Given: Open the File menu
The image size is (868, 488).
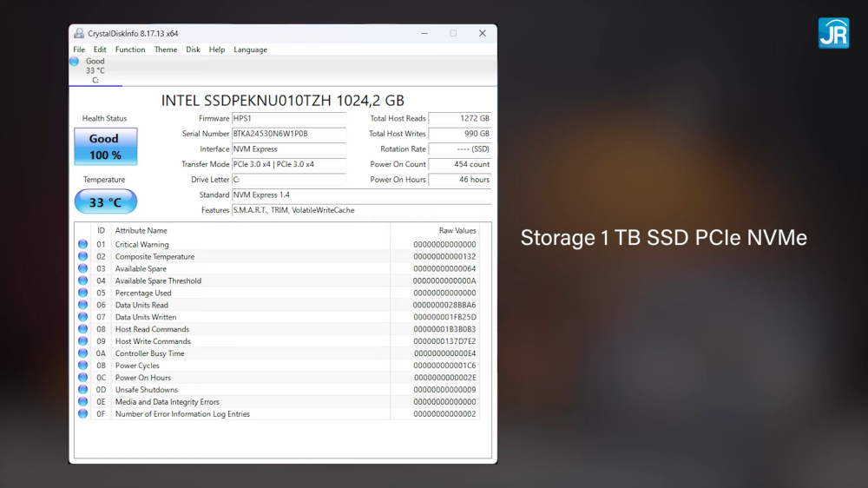Looking at the screenshot, I should tap(79, 49).
